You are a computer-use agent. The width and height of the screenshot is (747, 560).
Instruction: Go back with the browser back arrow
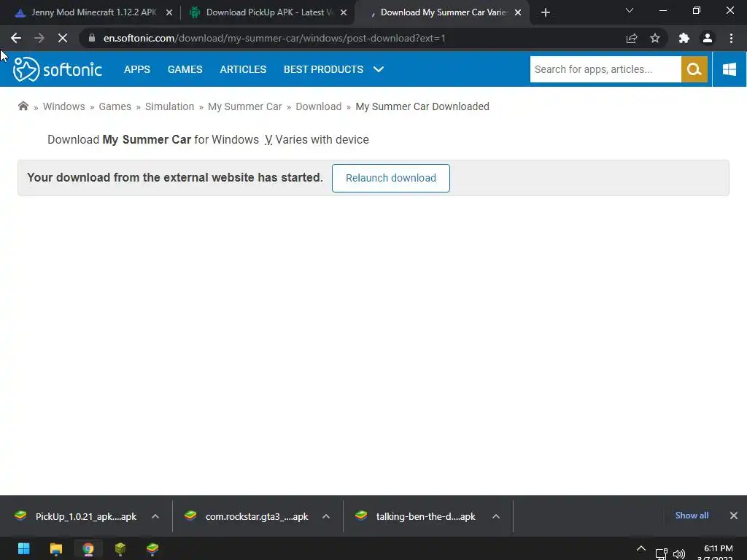click(16, 38)
